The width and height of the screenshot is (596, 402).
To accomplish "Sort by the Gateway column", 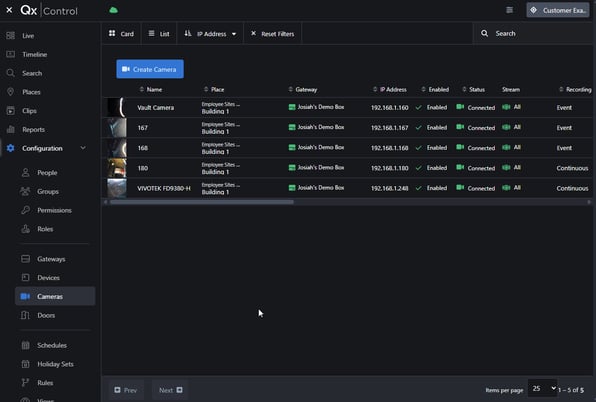I will (303, 90).
